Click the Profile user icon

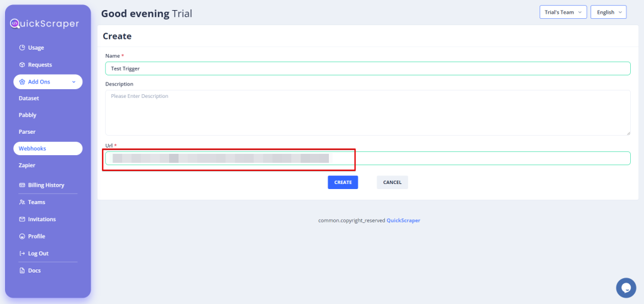pos(22,236)
